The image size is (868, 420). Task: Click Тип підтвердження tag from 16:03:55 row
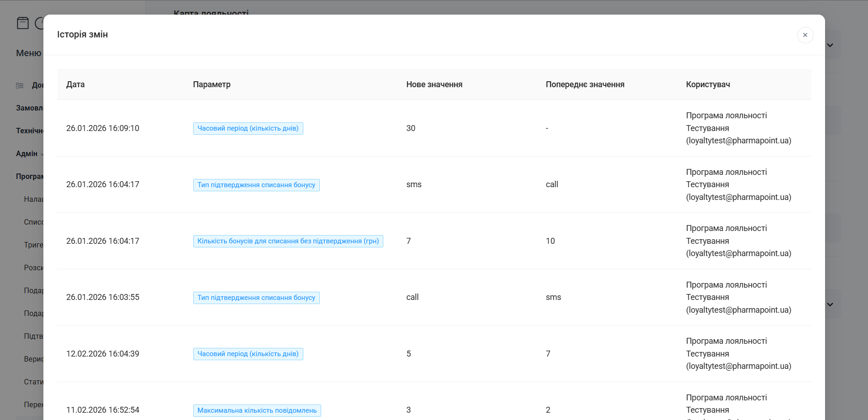pos(256,298)
